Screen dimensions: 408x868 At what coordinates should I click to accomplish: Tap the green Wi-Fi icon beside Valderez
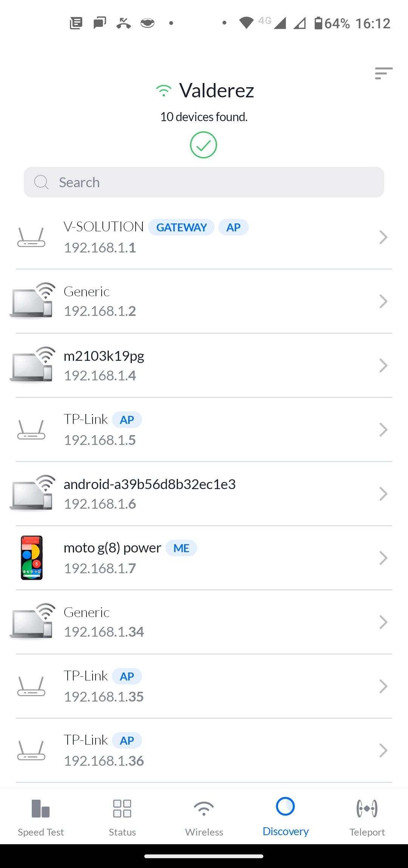pyautogui.click(x=164, y=91)
